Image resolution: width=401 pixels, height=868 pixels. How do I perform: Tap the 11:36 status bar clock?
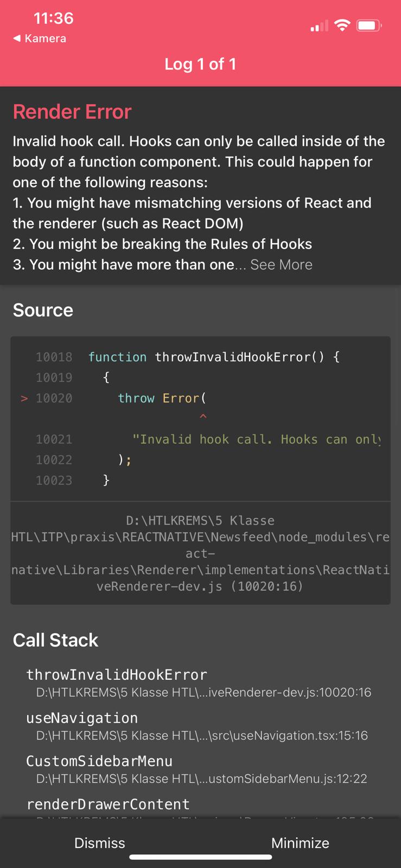pyautogui.click(x=53, y=18)
